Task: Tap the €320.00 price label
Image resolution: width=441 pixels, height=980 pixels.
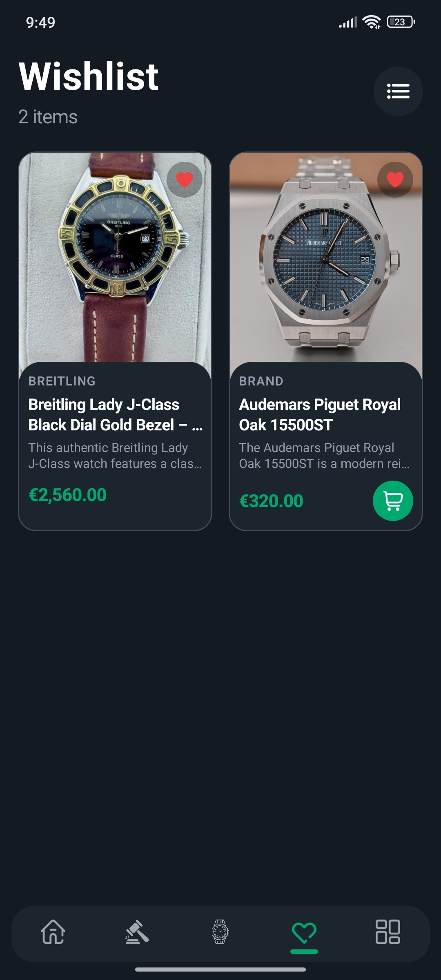Action: click(271, 501)
